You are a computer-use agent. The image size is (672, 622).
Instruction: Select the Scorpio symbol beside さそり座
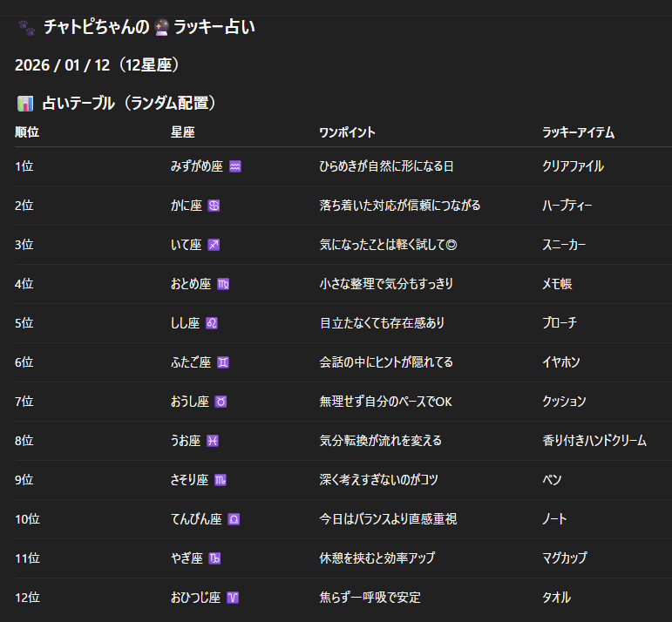pos(221,480)
